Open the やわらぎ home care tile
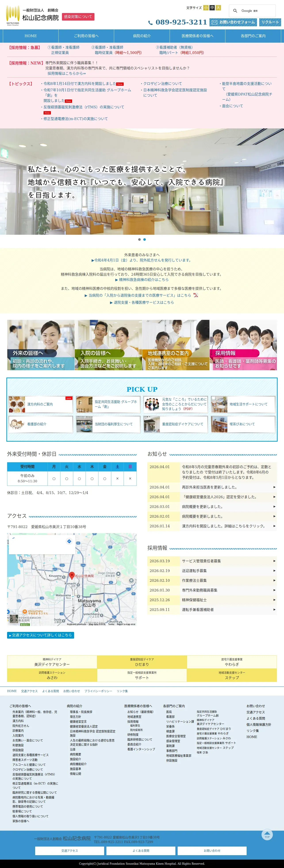Image resolution: width=284 pixels, height=868 pixels. pyautogui.click(x=232, y=662)
